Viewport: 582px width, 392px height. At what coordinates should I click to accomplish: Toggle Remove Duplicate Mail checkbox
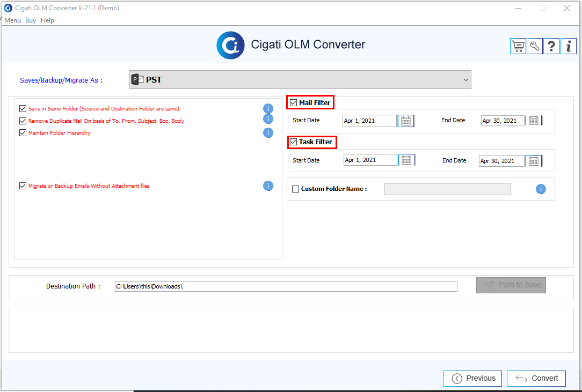[23, 121]
